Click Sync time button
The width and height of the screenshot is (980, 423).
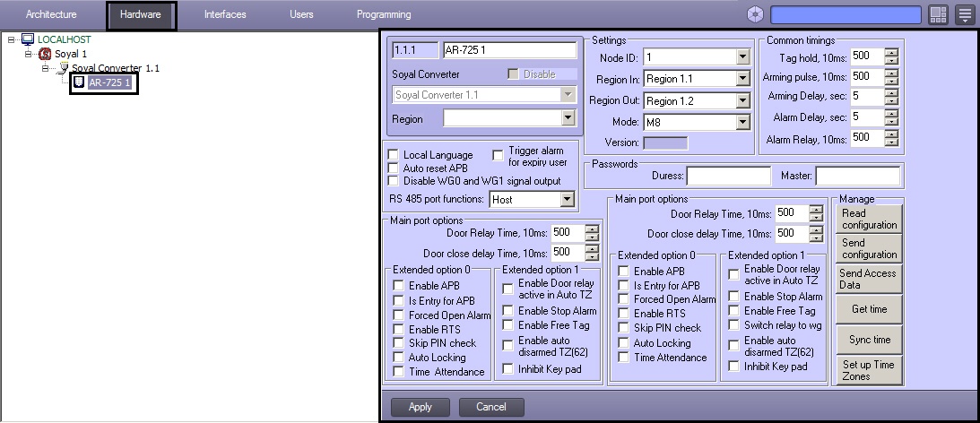pos(869,340)
